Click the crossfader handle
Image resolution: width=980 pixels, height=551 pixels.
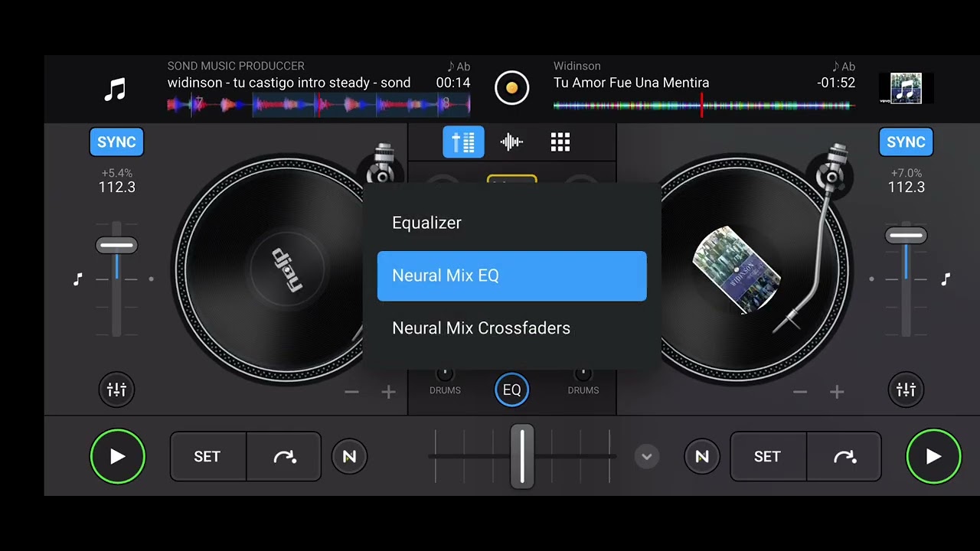pyautogui.click(x=522, y=457)
